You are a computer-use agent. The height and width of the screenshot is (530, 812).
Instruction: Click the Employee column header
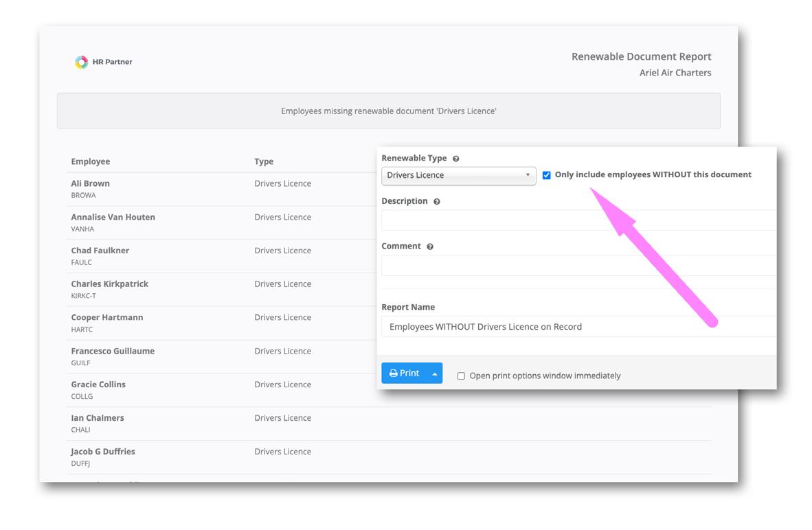tap(91, 161)
